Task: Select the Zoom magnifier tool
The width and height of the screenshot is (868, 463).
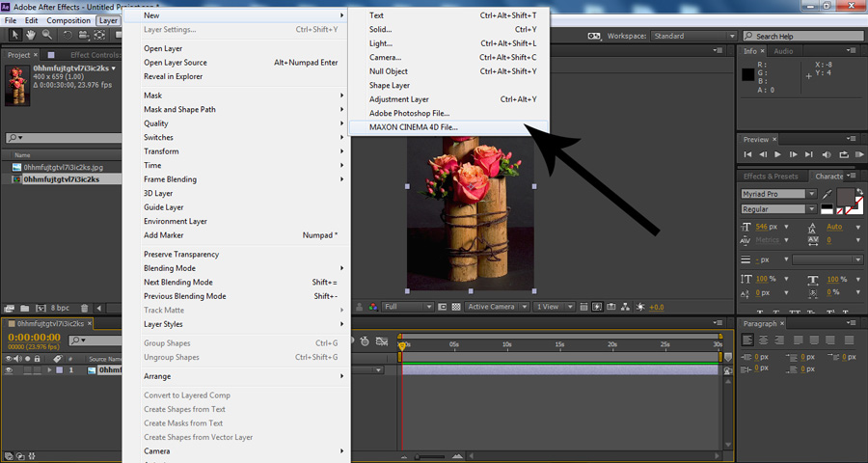Action: 47,35
